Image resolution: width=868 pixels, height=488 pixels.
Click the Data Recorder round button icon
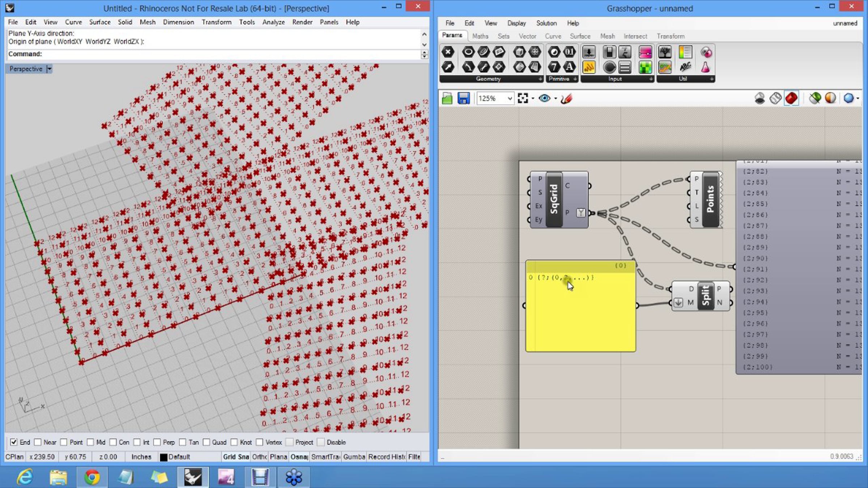tap(609, 67)
